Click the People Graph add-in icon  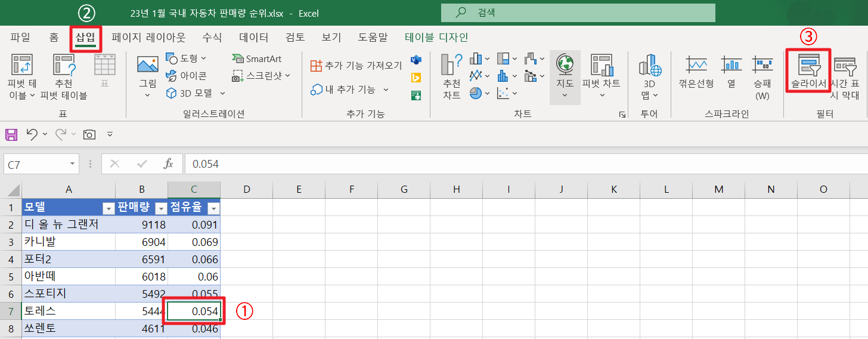click(416, 95)
